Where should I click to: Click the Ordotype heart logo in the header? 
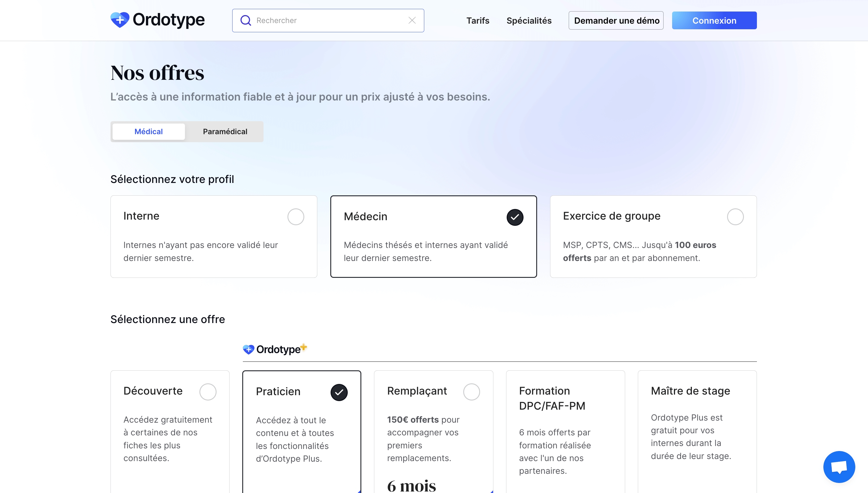[x=120, y=20]
